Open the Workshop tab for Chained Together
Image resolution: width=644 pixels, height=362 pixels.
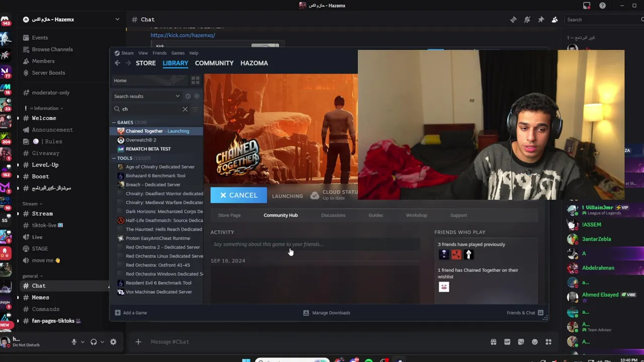[x=417, y=215]
